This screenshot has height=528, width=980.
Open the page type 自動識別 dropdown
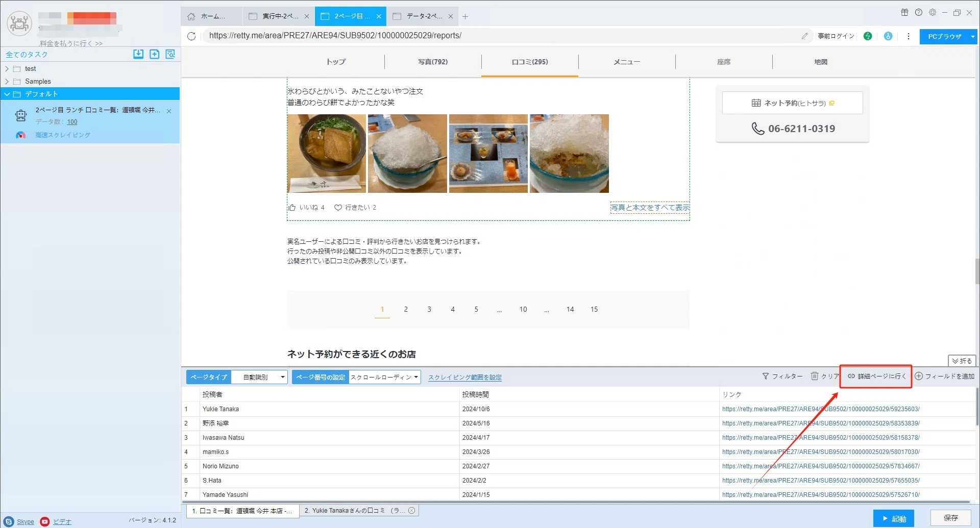[x=259, y=377]
